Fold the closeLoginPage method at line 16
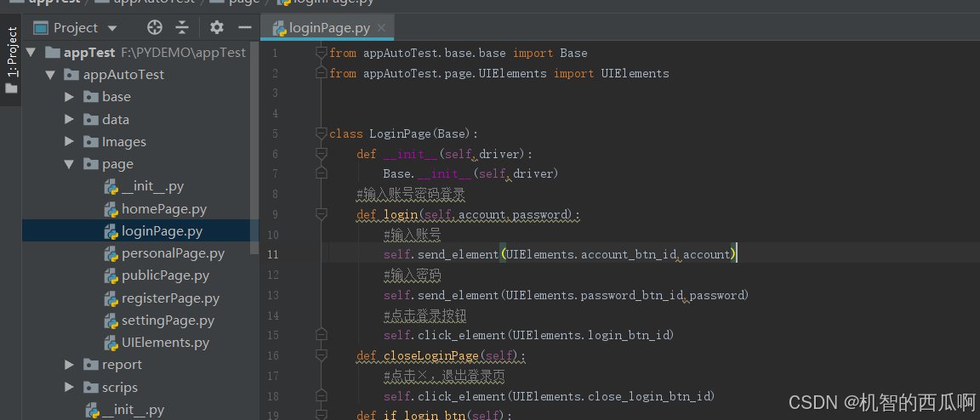The height and width of the screenshot is (420, 980). pos(322,355)
